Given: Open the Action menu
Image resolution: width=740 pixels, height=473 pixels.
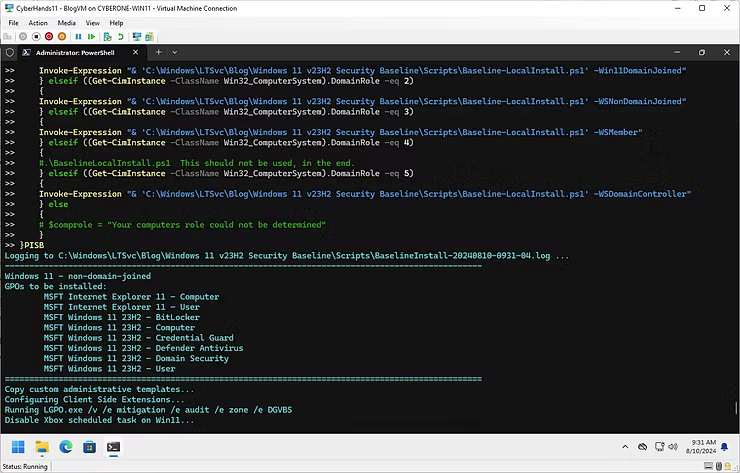Looking at the screenshot, I should click(38, 23).
